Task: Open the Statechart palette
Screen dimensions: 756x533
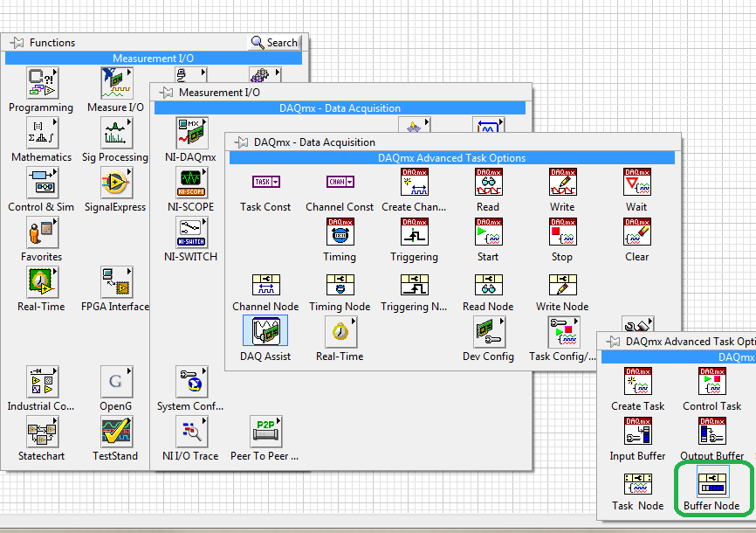Action: click(42, 431)
